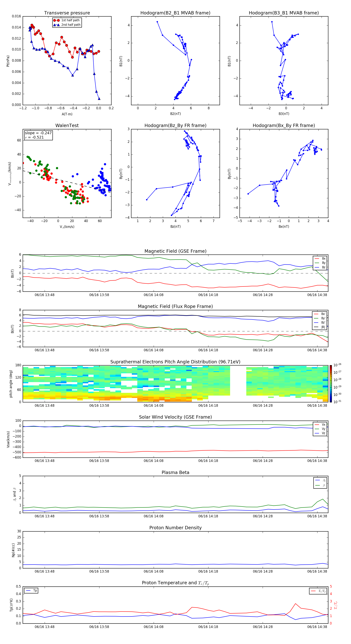The height and width of the screenshot is (644, 351).
Task: Click the 'Hodogram(Bx_By FR frame)' title
Action: coord(284,125)
